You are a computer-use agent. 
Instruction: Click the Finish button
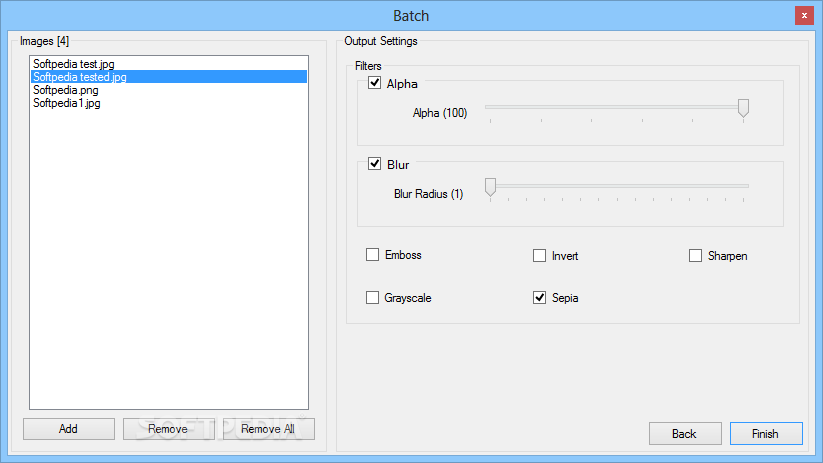pos(766,434)
